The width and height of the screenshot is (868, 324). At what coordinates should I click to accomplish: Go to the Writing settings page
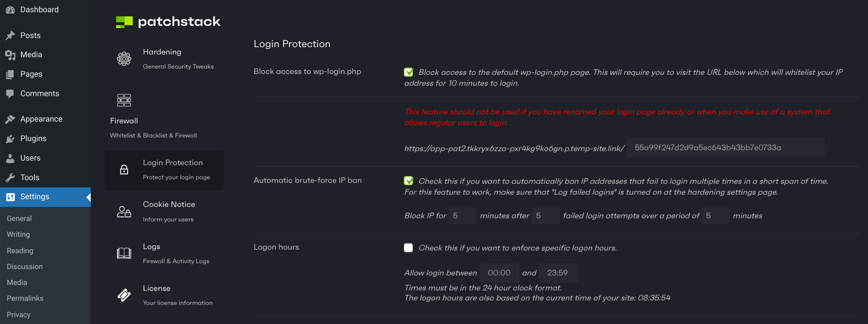18,234
